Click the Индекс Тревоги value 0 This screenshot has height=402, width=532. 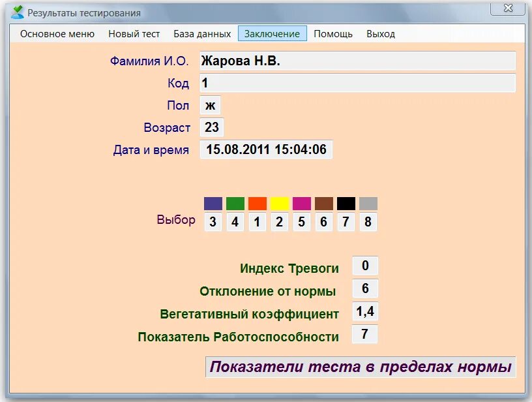click(365, 266)
